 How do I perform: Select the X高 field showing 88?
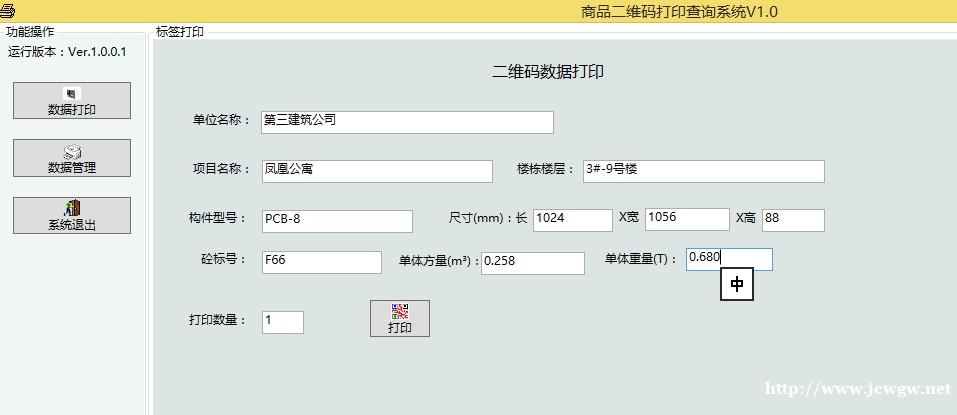pos(792,220)
